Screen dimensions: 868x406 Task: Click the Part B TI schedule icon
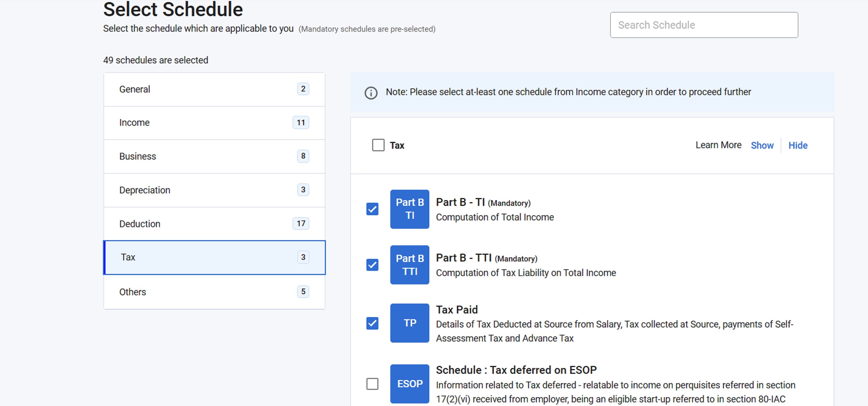point(409,209)
